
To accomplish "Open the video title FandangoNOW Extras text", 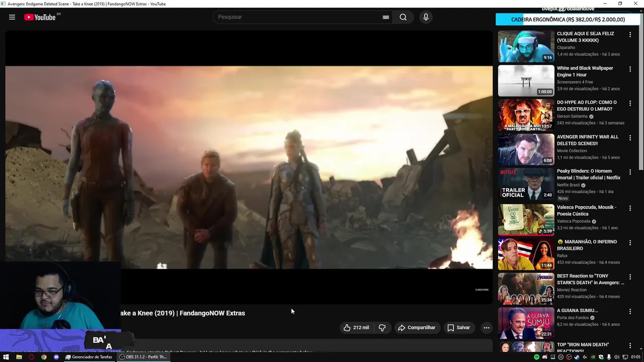I will 212,313.
